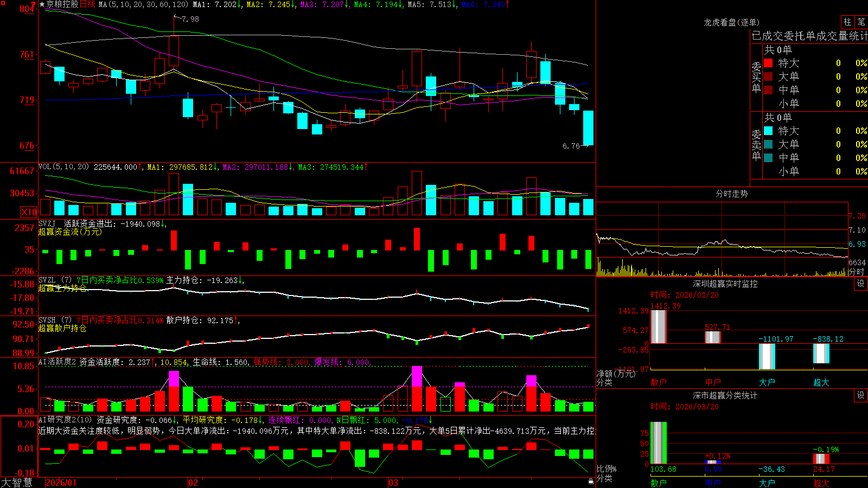The height and width of the screenshot is (488, 868).
Task: Click the 超大 bar -838.12 in real-time monitor
Action: 821,354
